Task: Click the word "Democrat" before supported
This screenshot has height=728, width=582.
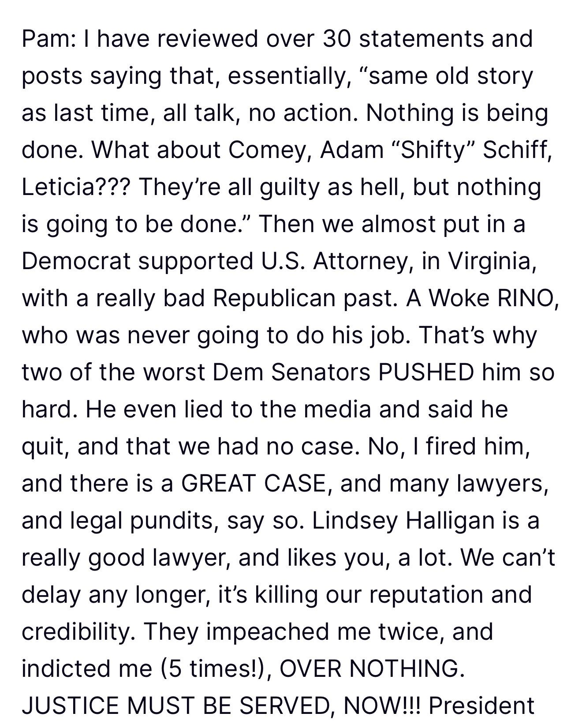Action: (x=77, y=261)
